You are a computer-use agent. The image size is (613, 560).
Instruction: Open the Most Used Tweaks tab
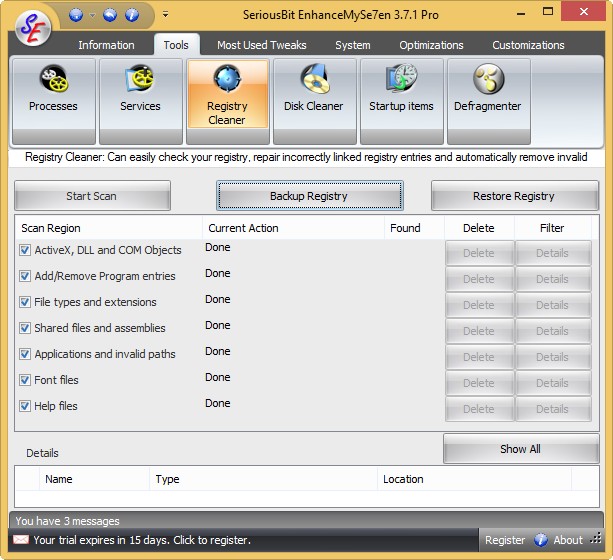point(262,45)
